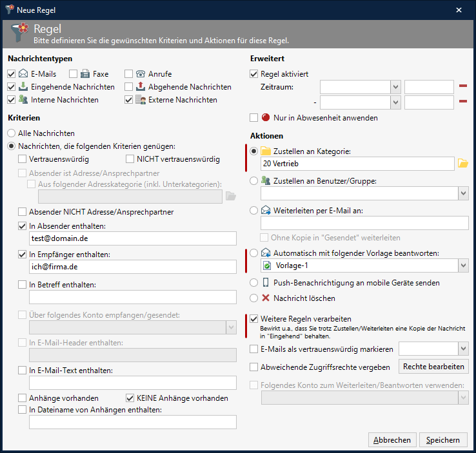Expand the Zustellen an Benutzer/Gruppe dropdown
The height and width of the screenshot is (453, 476).
point(462,193)
